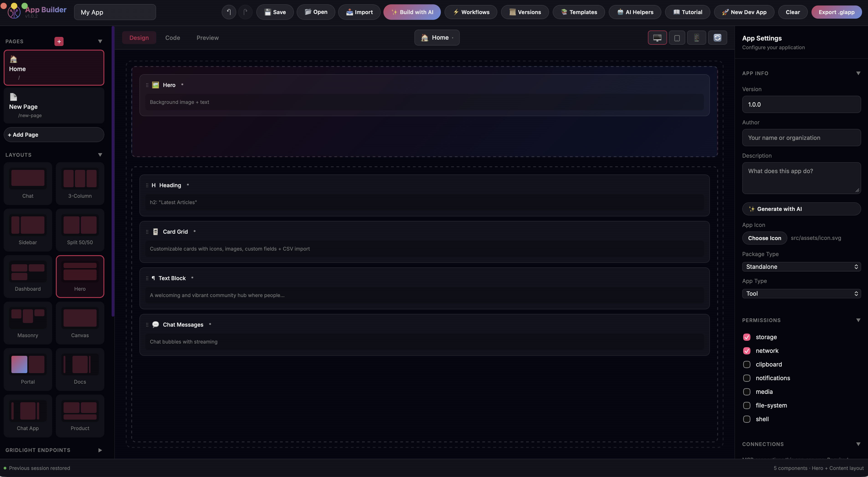Click the redo arrow icon

click(245, 12)
